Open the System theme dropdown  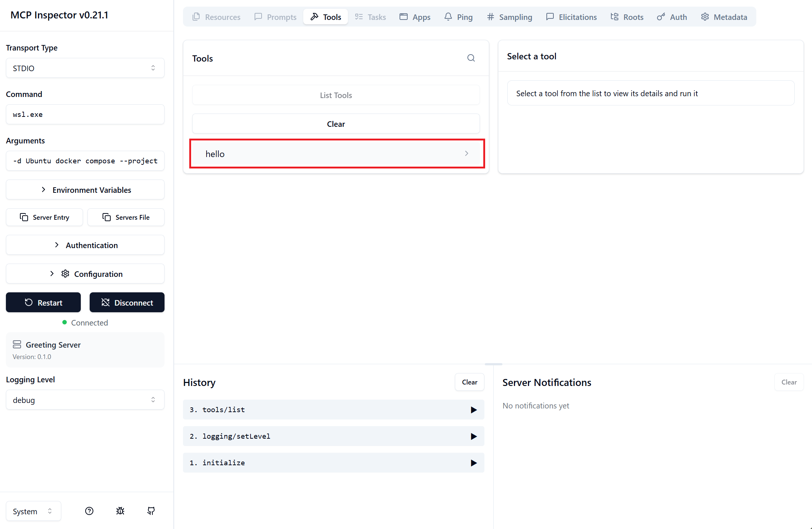click(x=34, y=511)
